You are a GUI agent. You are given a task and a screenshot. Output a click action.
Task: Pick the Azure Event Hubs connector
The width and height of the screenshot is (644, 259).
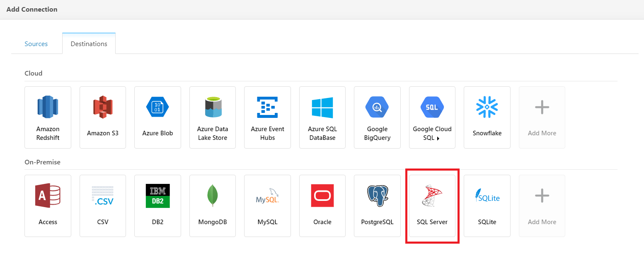pos(267,117)
